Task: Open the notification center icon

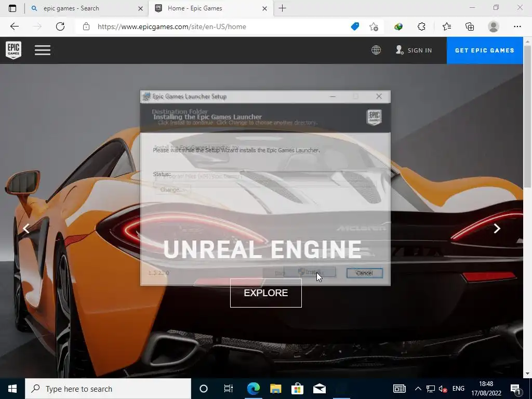Action: click(x=516, y=389)
